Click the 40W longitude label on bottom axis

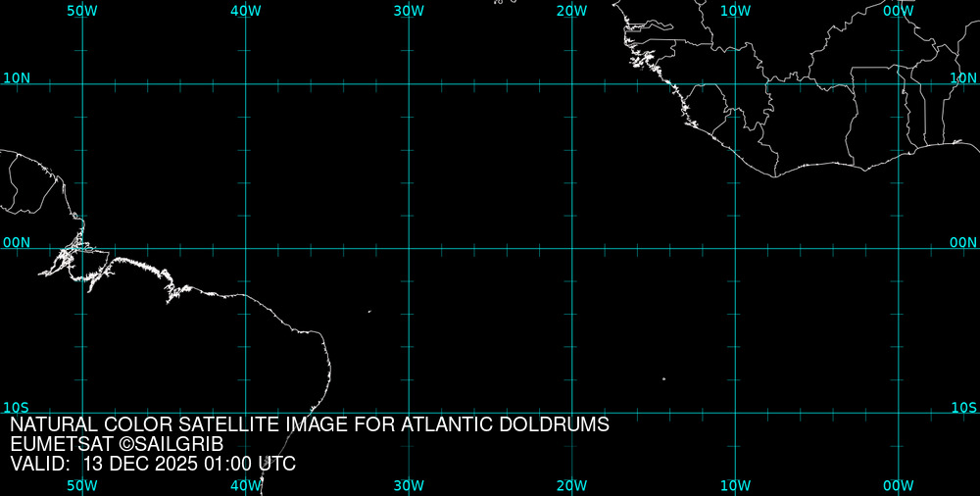[245, 485]
